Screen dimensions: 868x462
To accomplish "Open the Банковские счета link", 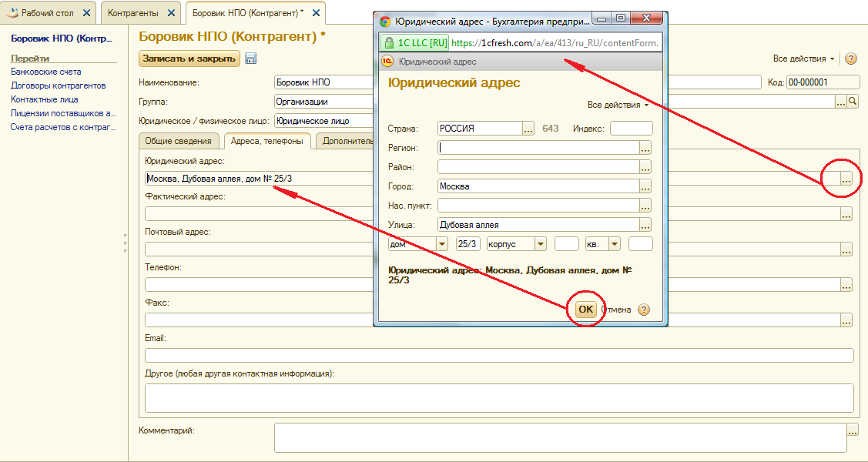I will coord(45,72).
